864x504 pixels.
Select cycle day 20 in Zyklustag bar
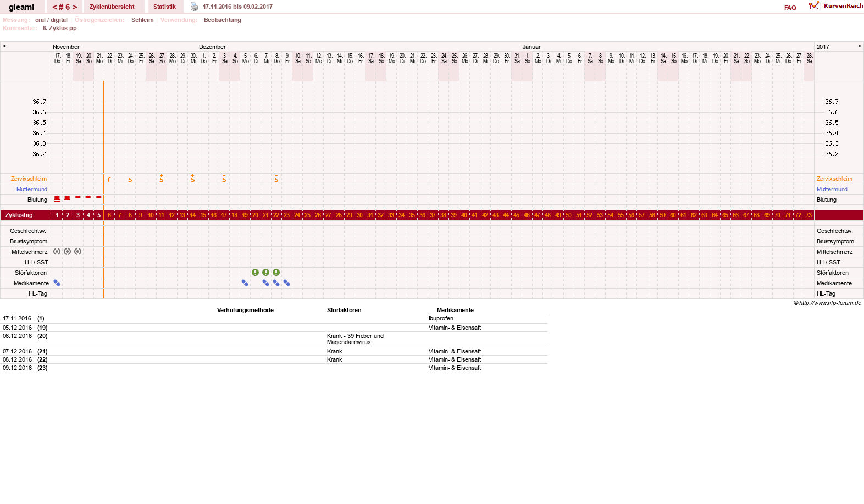[256, 215]
